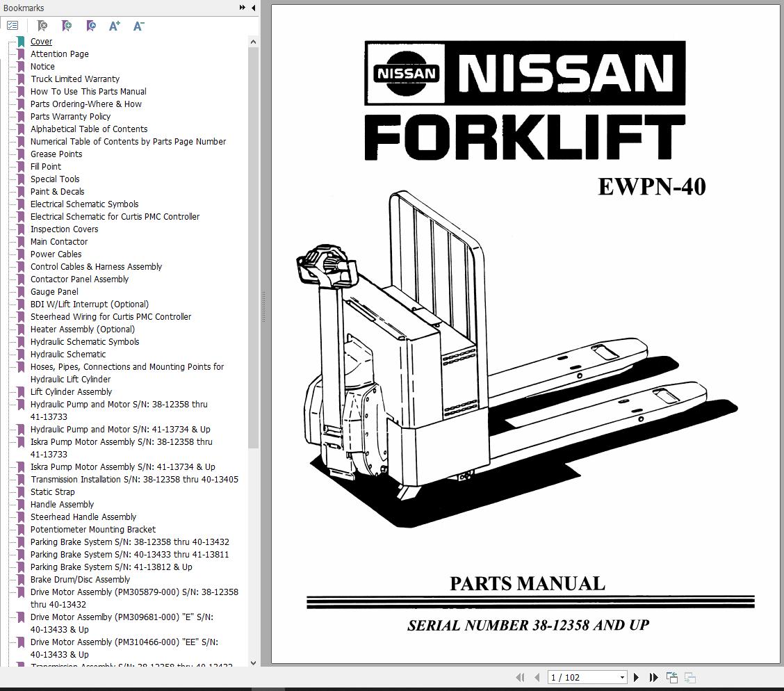Click the go to next view icon

tap(690, 678)
